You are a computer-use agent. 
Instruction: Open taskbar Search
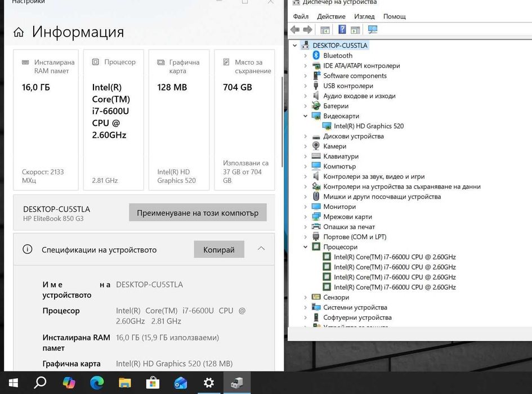(40, 383)
